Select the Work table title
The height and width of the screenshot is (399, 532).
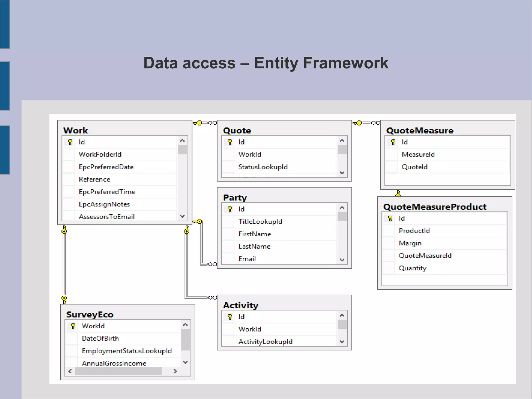pyautogui.click(x=76, y=130)
